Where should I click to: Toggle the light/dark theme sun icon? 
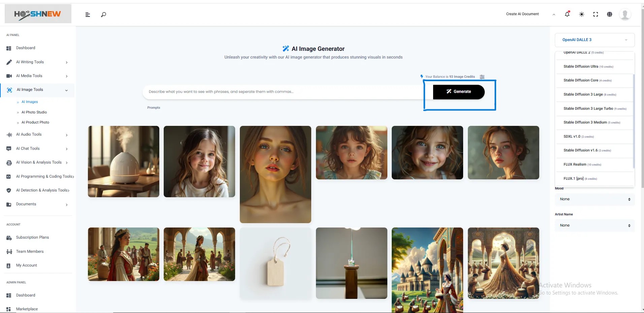pyautogui.click(x=581, y=14)
